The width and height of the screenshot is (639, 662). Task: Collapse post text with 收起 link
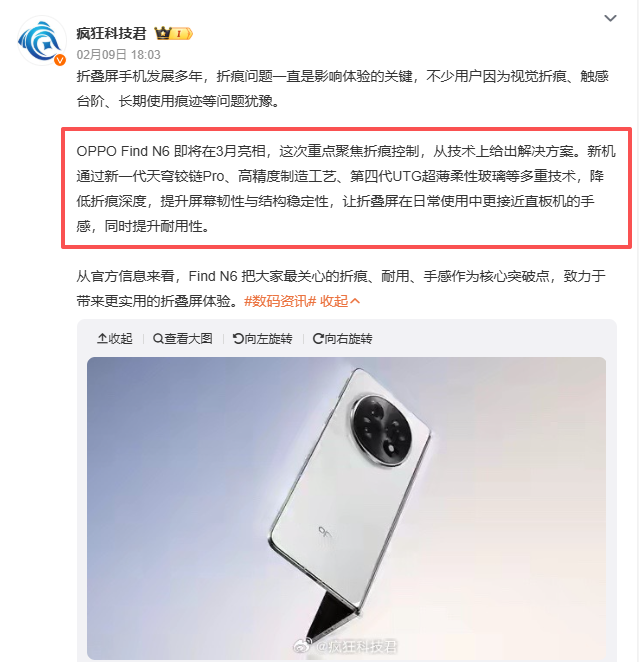pos(340,301)
